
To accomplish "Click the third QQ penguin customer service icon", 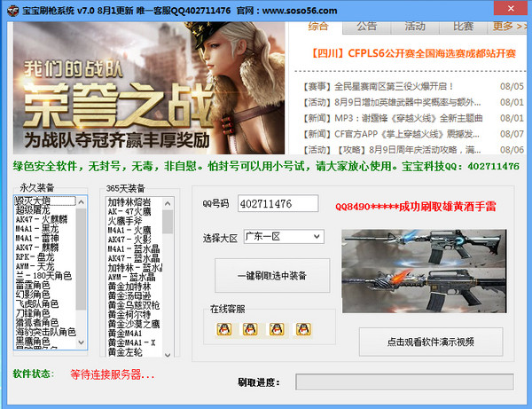I will pos(277,329).
